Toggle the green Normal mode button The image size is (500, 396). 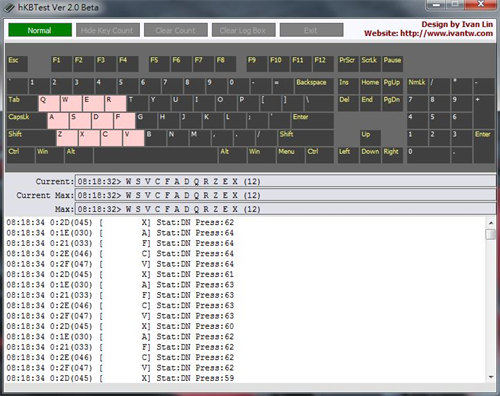(x=40, y=30)
